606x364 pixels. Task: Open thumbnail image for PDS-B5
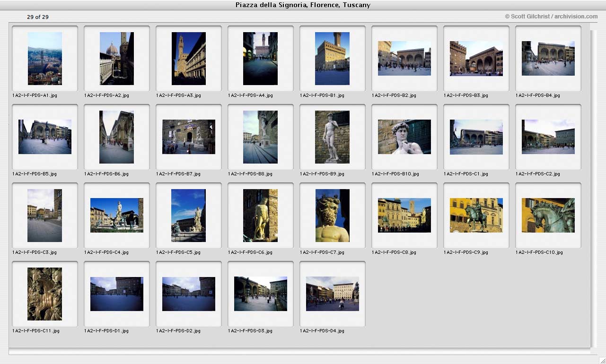click(x=45, y=137)
